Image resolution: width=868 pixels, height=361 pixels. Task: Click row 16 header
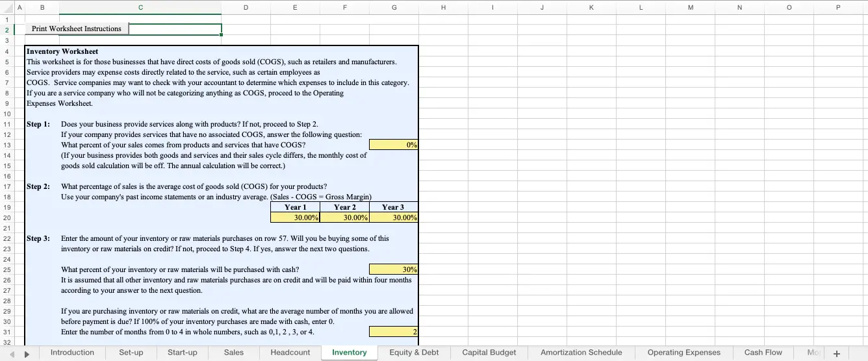tap(6, 176)
